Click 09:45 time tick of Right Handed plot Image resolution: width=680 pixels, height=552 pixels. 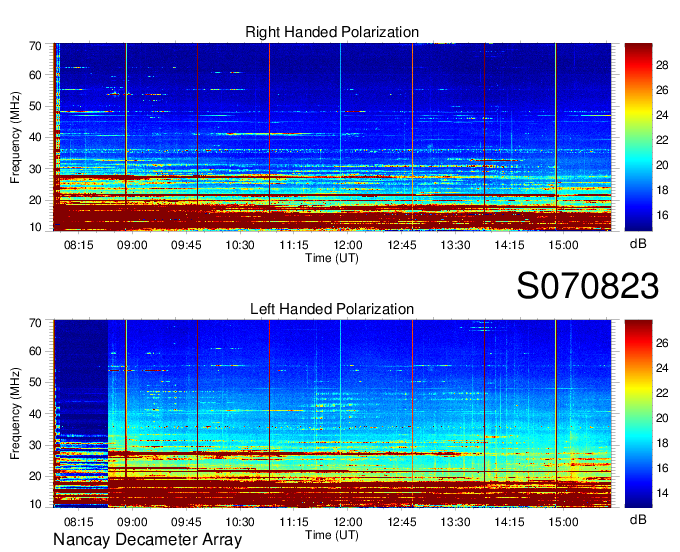pyautogui.click(x=186, y=245)
